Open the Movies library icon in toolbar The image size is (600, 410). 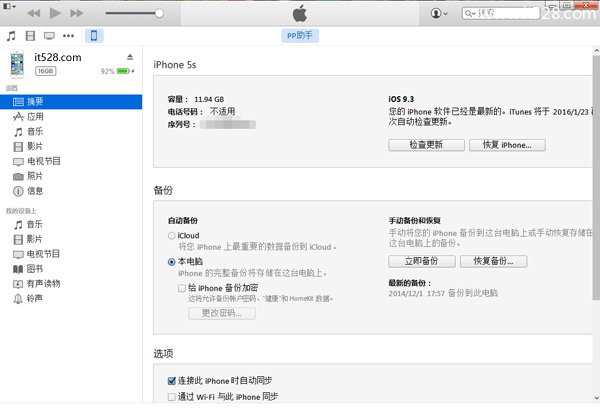coord(30,36)
